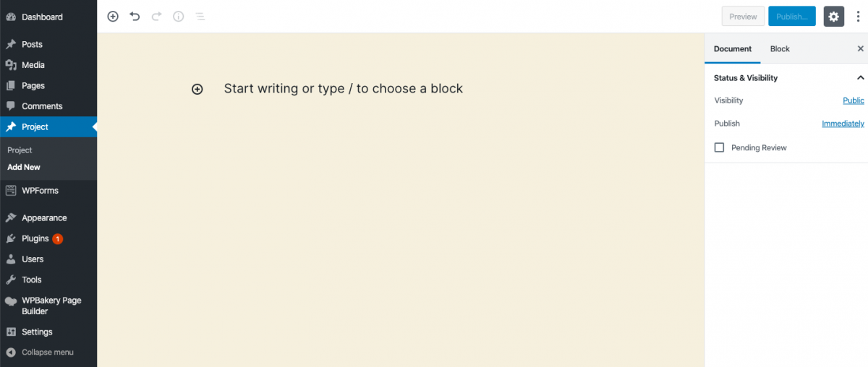868x367 pixels.
Task: Click the Collapse menu item
Action: coord(47,353)
